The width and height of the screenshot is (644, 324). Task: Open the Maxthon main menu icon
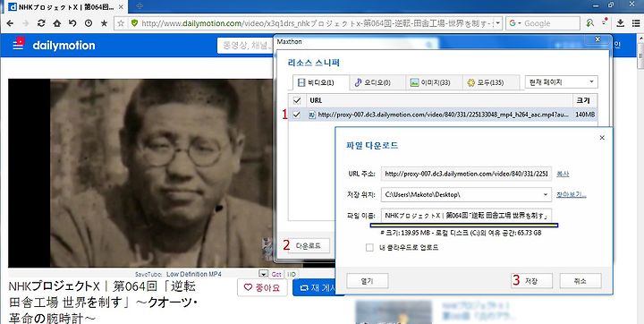coord(635,23)
